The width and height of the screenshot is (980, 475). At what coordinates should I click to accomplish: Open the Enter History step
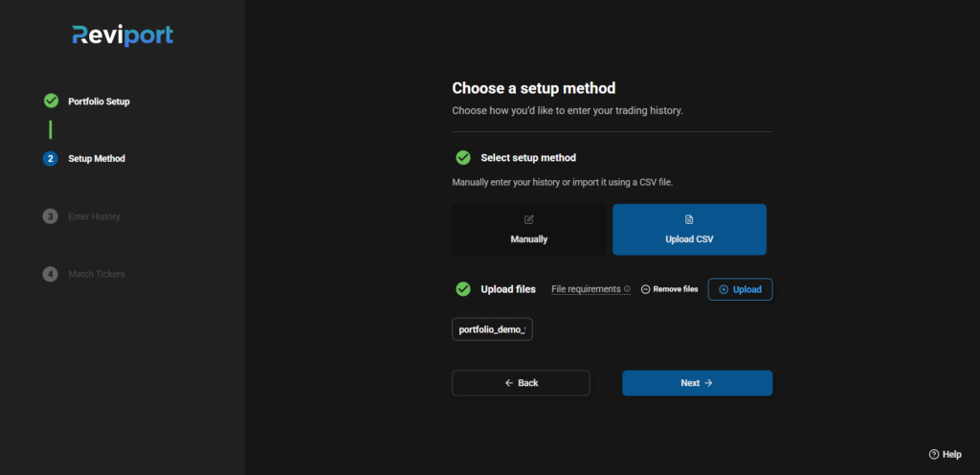pos(94,216)
